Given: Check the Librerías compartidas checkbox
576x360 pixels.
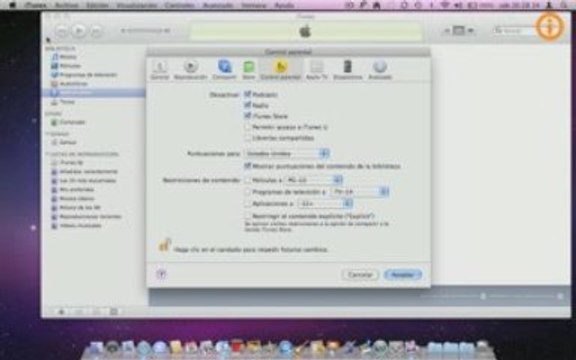Looking at the screenshot, I should (x=248, y=138).
